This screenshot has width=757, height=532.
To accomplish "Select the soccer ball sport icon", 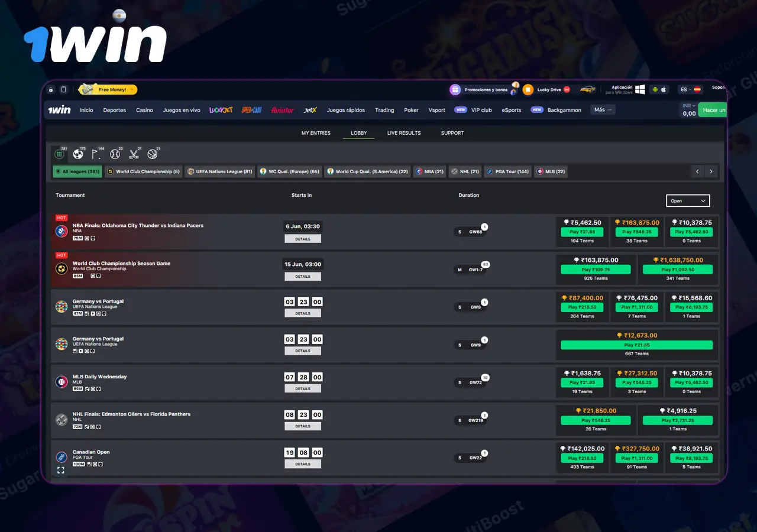I will [x=77, y=154].
